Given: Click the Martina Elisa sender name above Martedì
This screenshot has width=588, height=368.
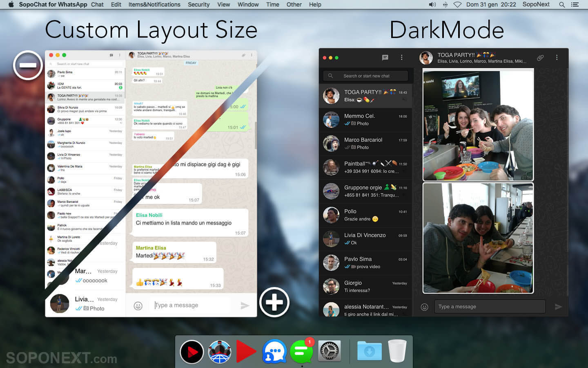Looking at the screenshot, I should 151,248.
